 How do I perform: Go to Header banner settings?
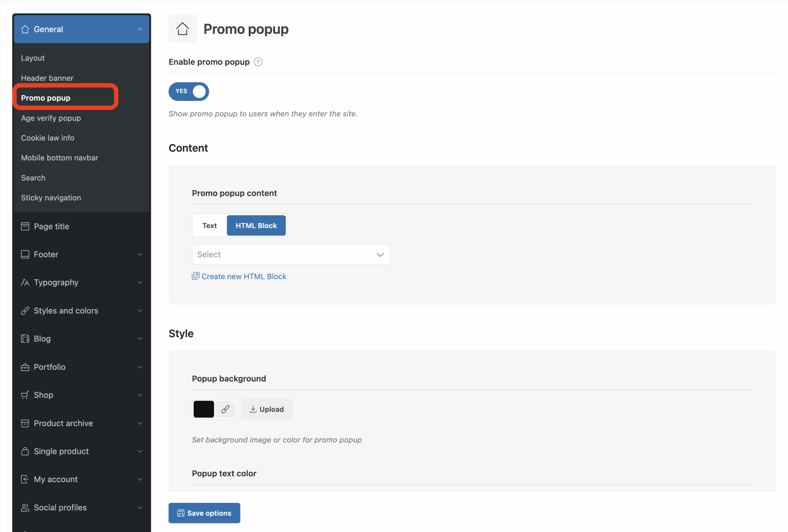point(47,78)
